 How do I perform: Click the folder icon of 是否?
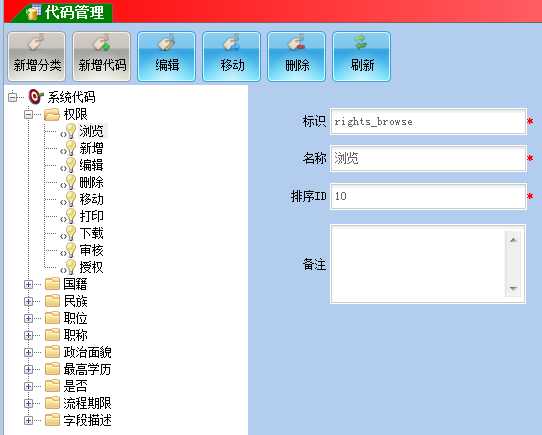point(52,386)
